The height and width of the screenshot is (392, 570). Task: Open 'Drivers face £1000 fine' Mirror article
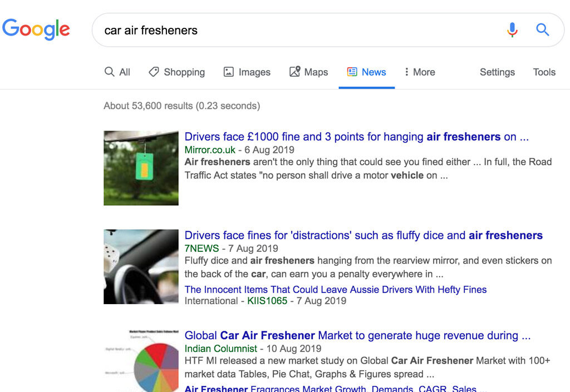[x=357, y=137]
